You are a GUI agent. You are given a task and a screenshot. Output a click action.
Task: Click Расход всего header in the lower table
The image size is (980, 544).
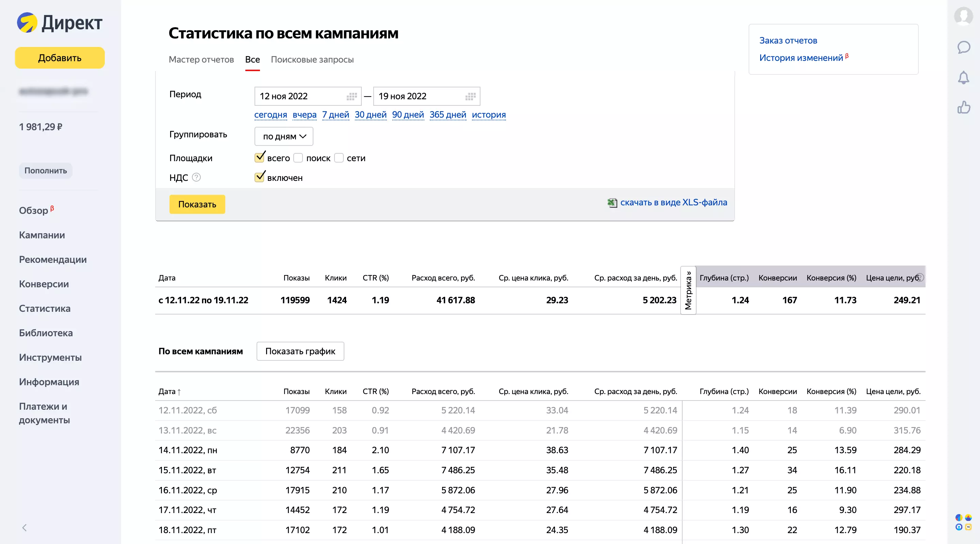(x=443, y=391)
